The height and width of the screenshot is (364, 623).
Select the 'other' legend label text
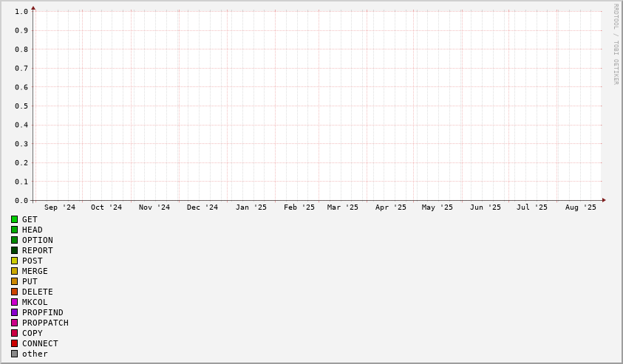pos(35,354)
